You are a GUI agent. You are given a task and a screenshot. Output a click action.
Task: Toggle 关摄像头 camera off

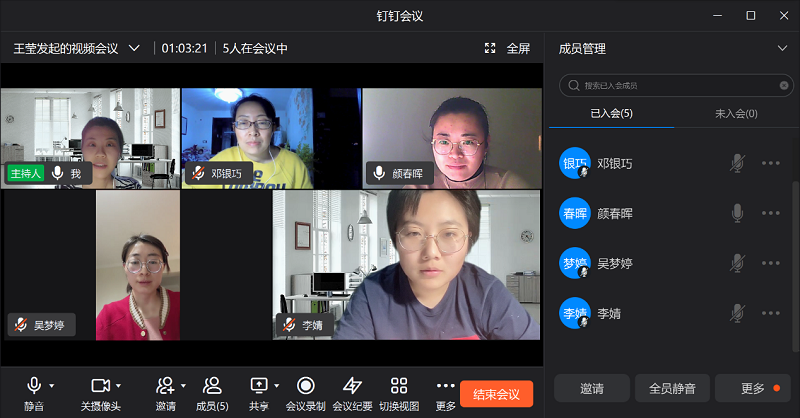(99, 386)
